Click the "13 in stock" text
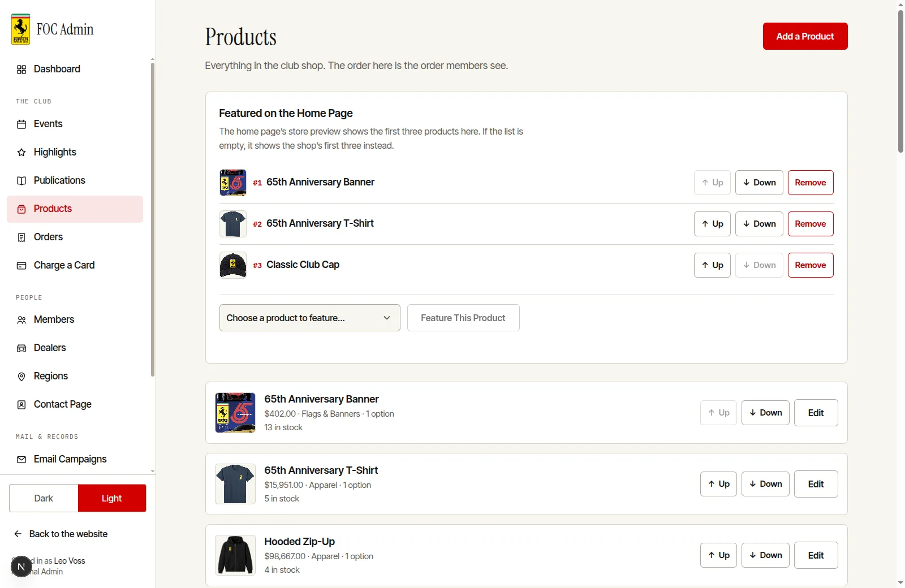This screenshot has height=588, width=905. click(283, 427)
